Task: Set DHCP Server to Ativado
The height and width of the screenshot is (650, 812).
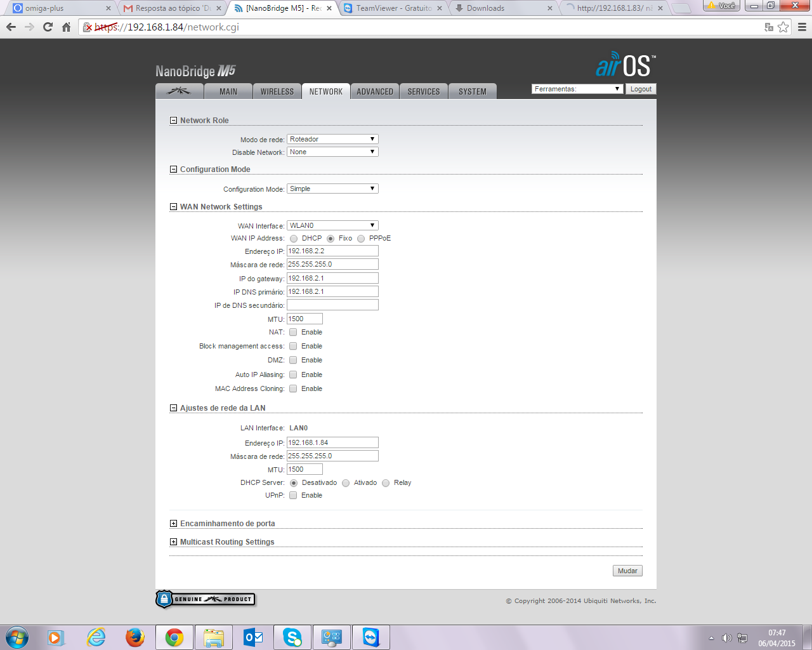Action: point(346,483)
